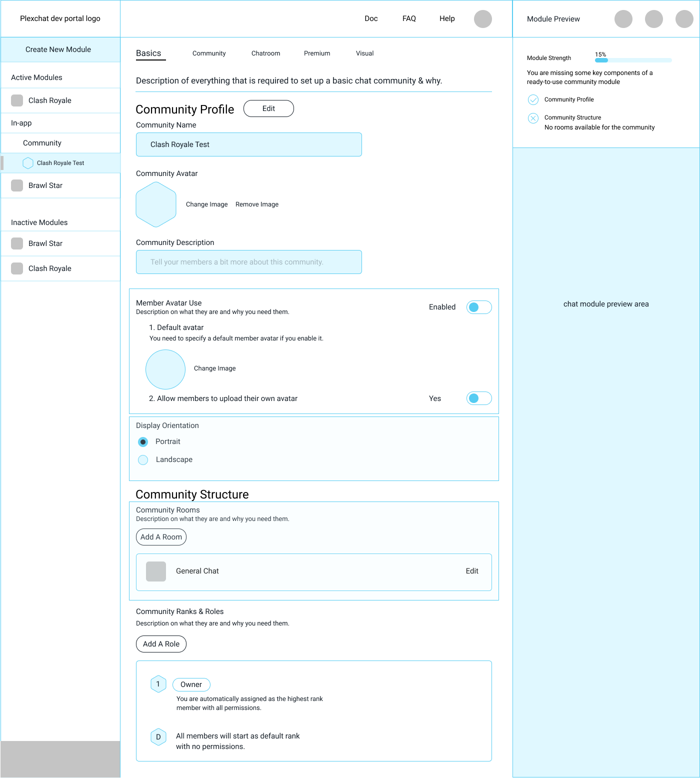Click the user avatar next to Help
Image resolution: width=700 pixels, height=778 pixels.
482,19
